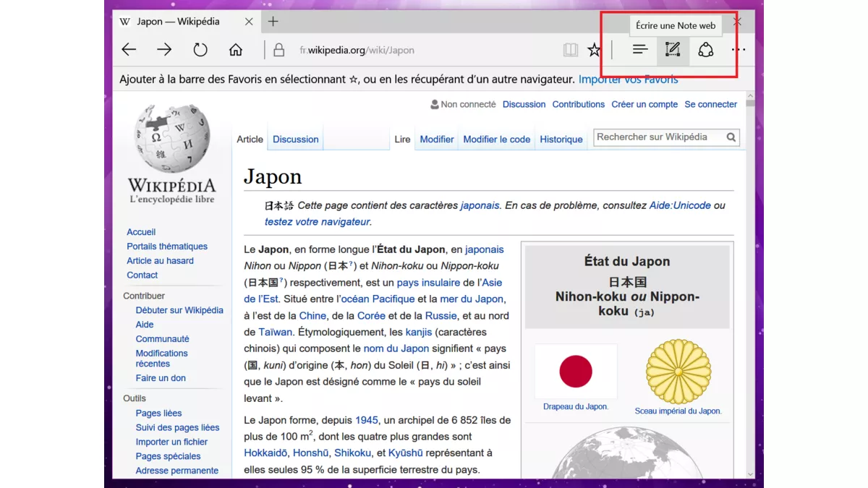The height and width of the screenshot is (488, 868).
Task: Open the Chine article link
Action: coord(312,316)
